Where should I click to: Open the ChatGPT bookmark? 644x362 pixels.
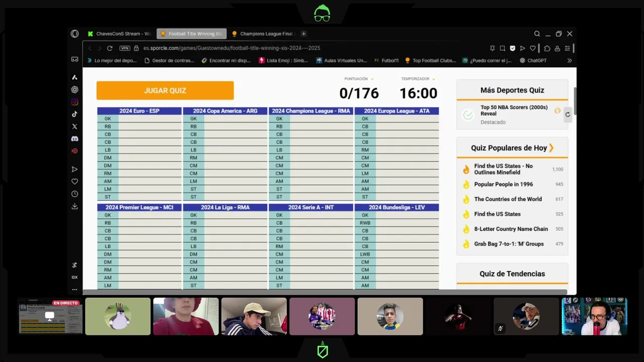click(x=533, y=60)
